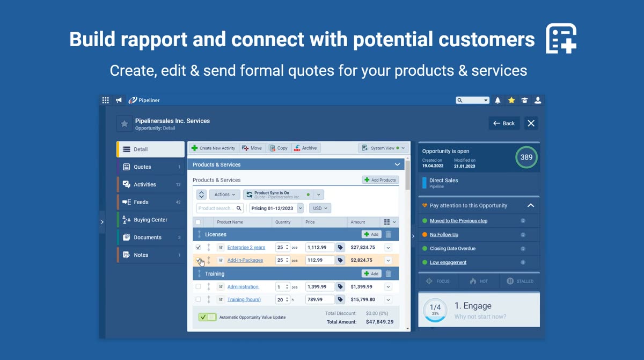This screenshot has height=360, width=644.
Task: Open the Add-In-Packages product link
Action: pos(245,260)
